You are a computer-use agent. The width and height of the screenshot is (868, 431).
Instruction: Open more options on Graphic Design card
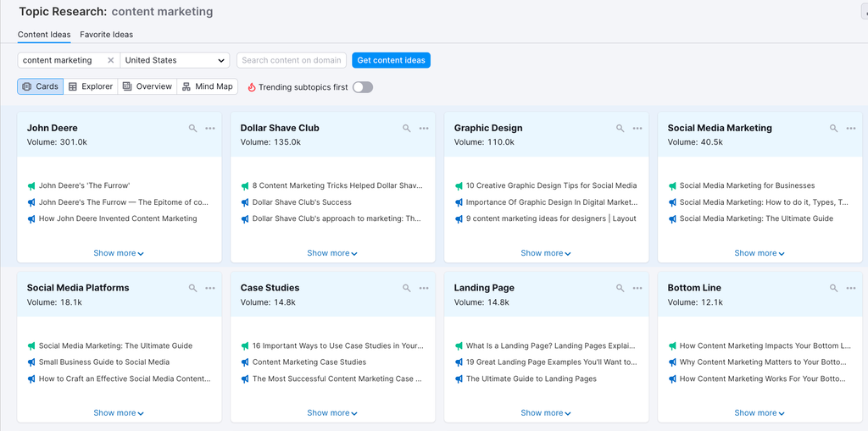coord(637,129)
